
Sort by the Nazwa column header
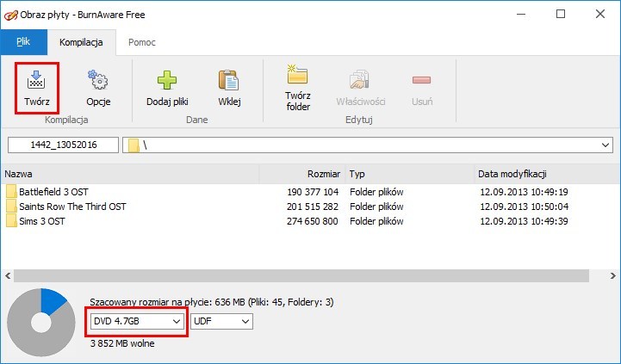click(x=130, y=174)
